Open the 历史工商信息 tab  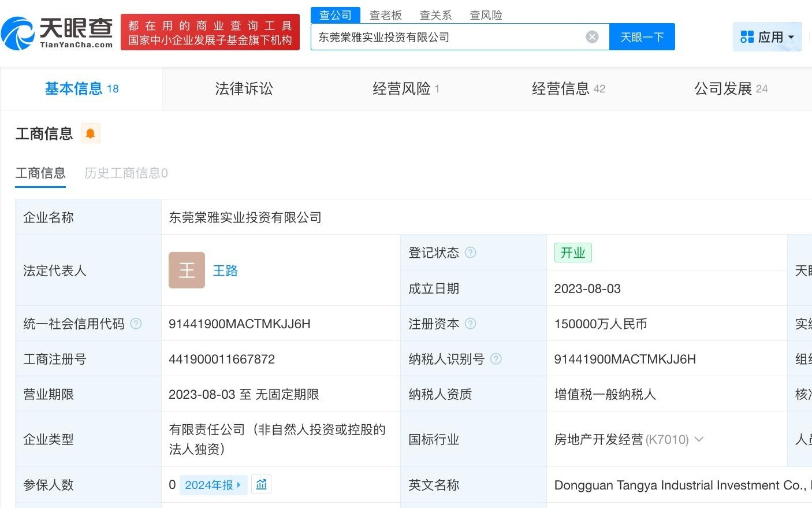(x=125, y=173)
